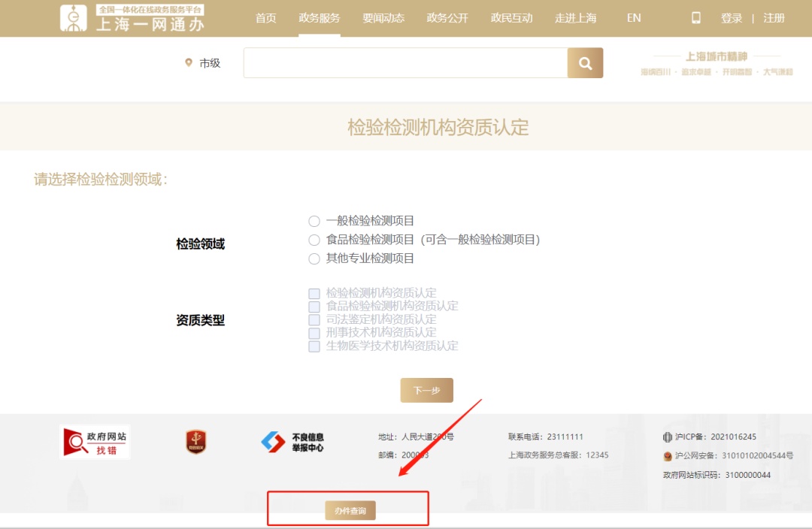Click the red shield emblem in footer
Viewport: 812px width, 529px height.
(195, 442)
